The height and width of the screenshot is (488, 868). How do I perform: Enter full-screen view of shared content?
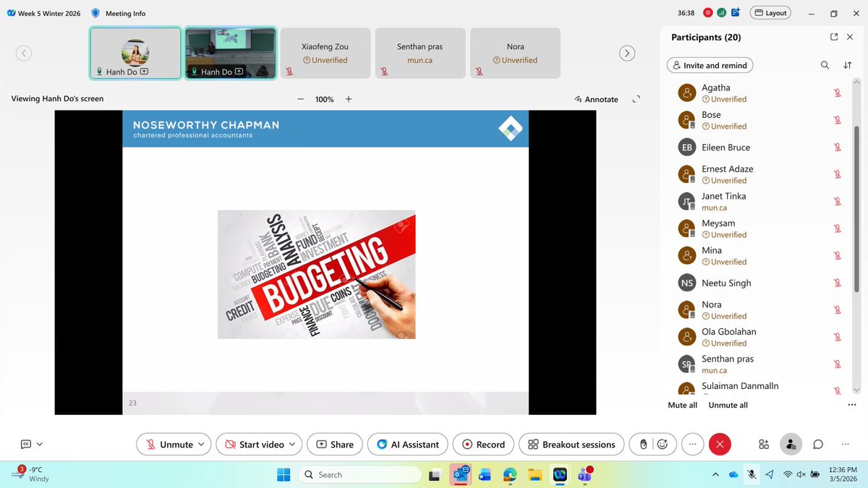(x=637, y=99)
